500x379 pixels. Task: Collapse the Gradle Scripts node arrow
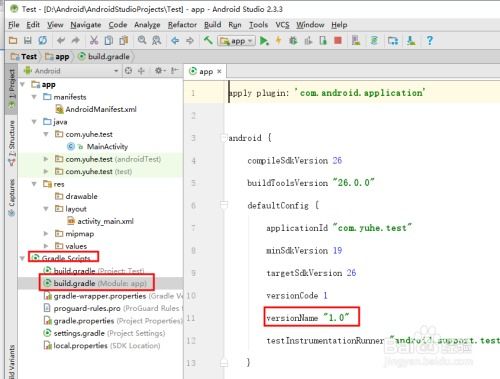point(22,258)
